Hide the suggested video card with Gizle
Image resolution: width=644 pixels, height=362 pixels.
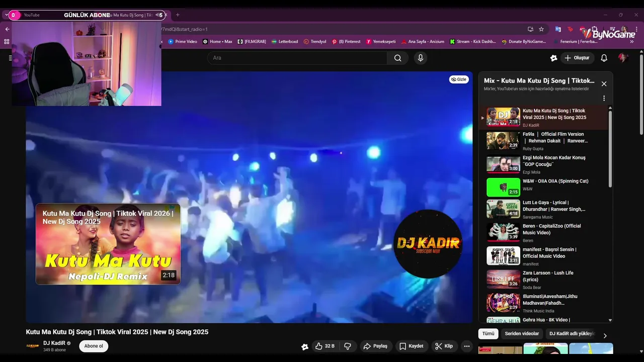click(459, 79)
